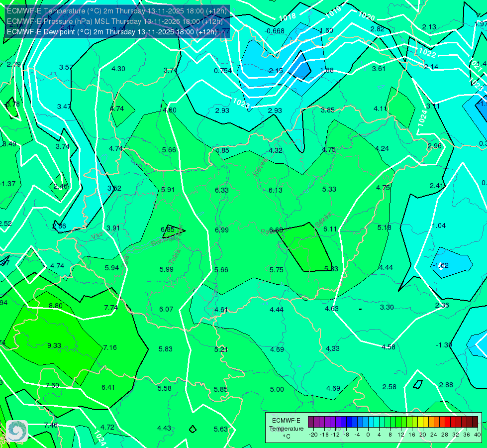Click the Heves county label

click(260, 167)
